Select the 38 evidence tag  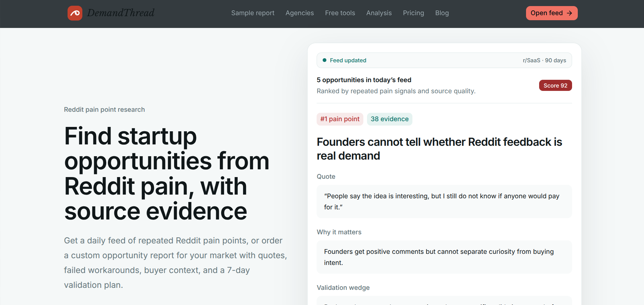pyautogui.click(x=390, y=119)
